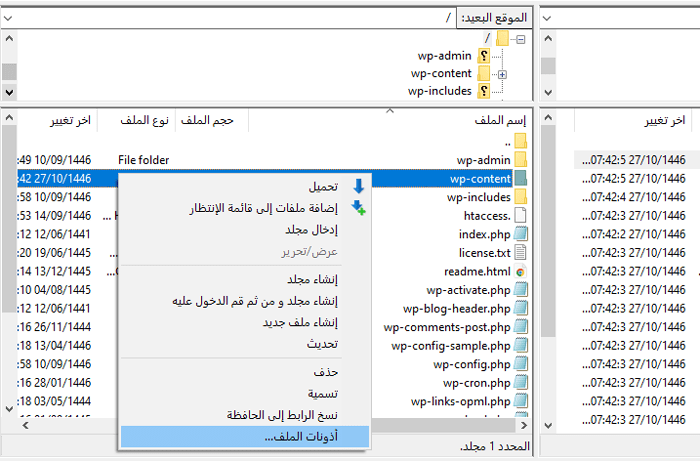Screen dimensions: 700x461
Task: Click the wp-includes folder icon in file list
Action: click(521, 196)
